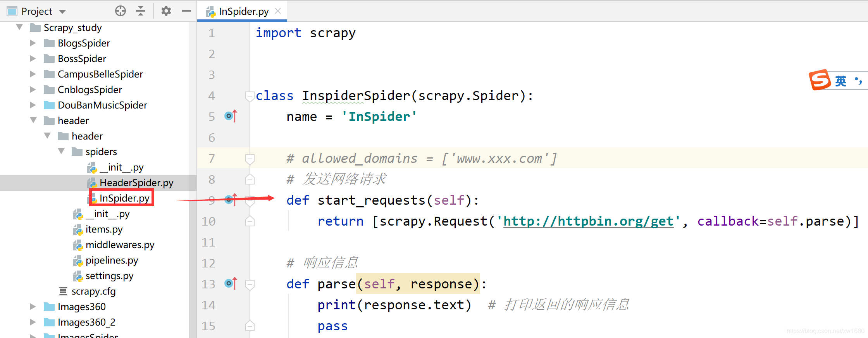Toggle fold marker on line 10
This screenshot has width=868, height=338.
(250, 221)
